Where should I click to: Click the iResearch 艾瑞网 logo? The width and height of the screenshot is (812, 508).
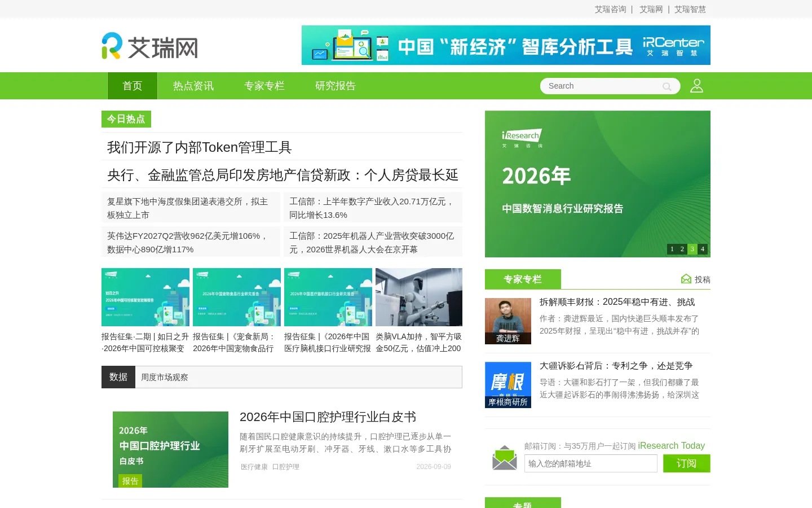point(150,46)
